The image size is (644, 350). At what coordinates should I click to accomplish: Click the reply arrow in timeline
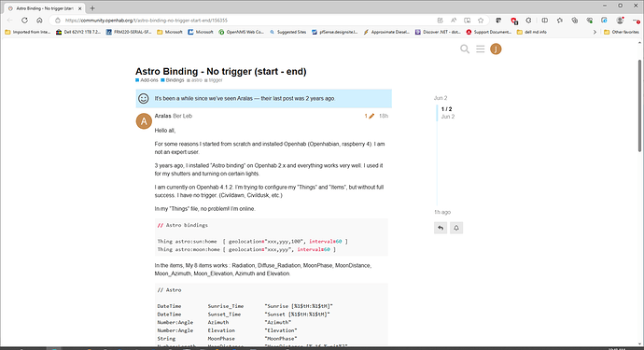[x=441, y=228]
